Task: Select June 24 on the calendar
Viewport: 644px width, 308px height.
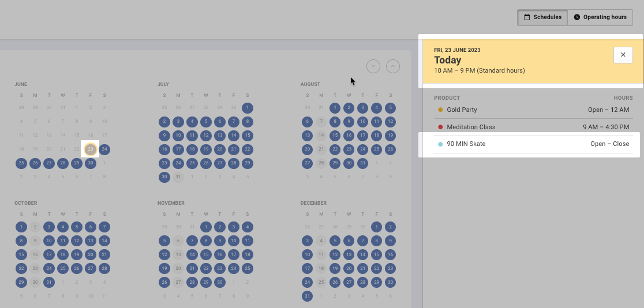Action: pos(104,149)
